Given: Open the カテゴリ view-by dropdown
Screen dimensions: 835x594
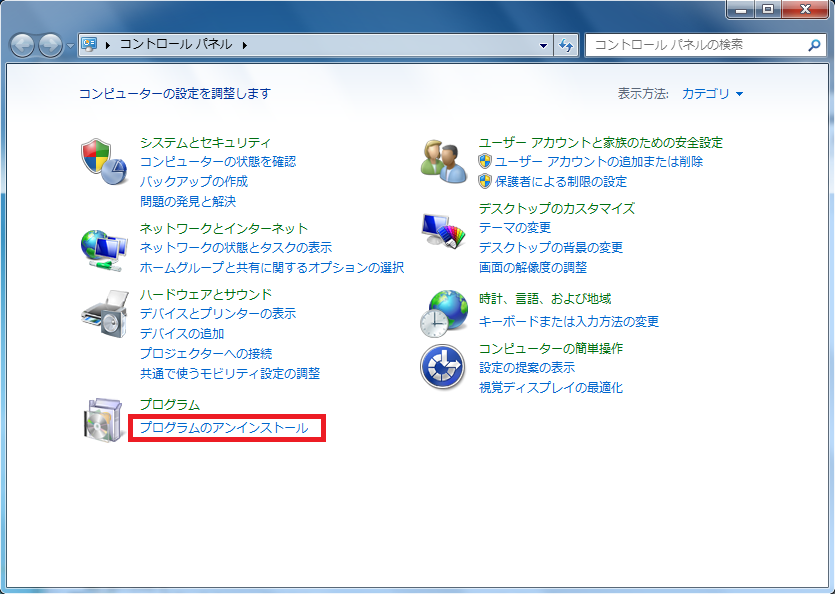Looking at the screenshot, I should click(713, 94).
